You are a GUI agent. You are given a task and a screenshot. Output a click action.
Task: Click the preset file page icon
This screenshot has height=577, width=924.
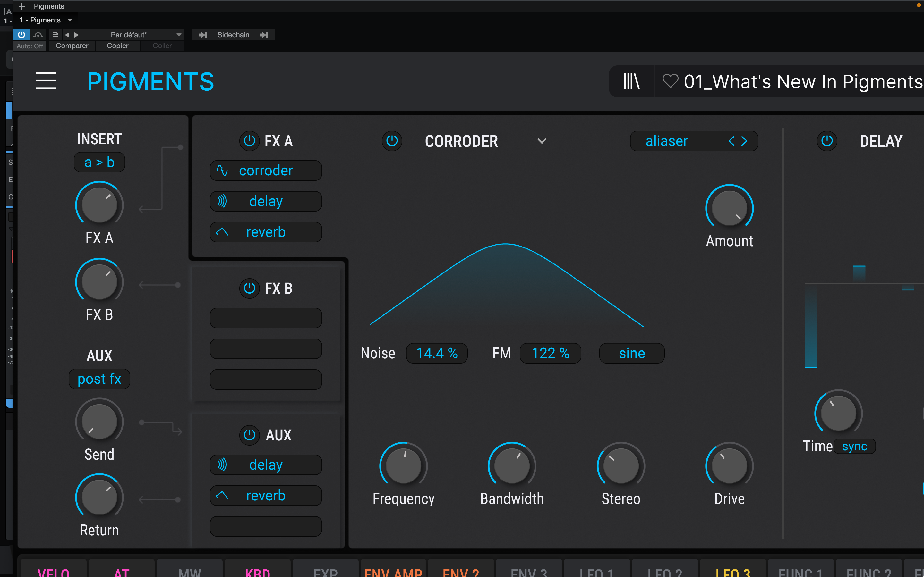(56, 35)
